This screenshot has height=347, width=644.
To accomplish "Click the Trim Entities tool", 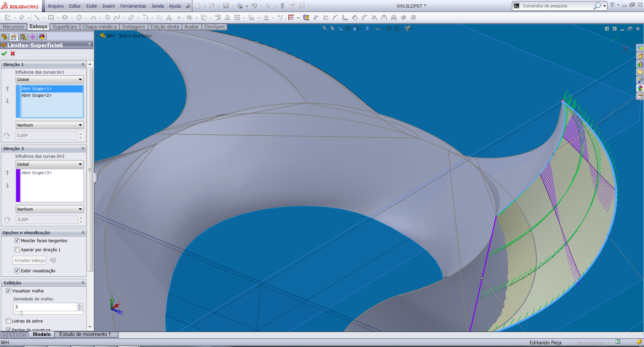I will [190, 17].
